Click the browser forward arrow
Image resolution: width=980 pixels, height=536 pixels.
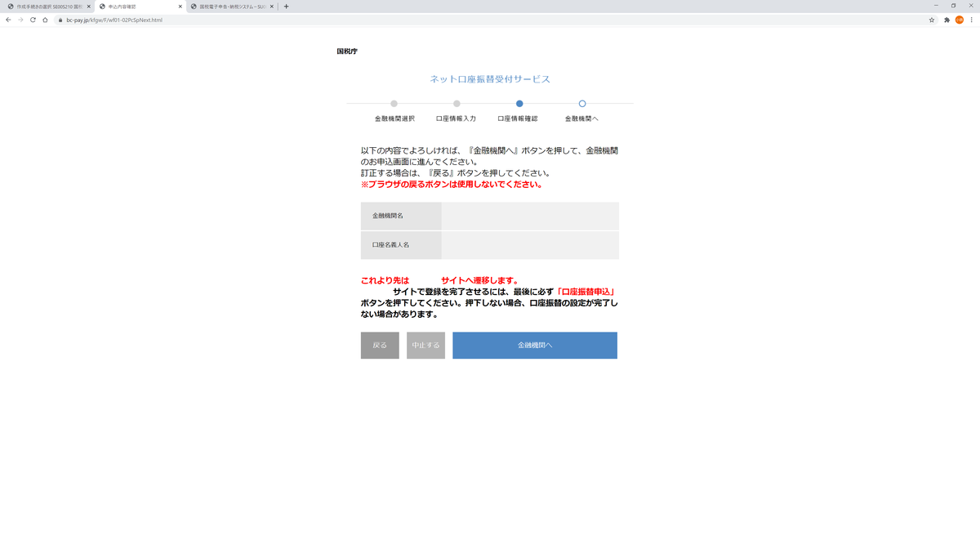click(20, 20)
